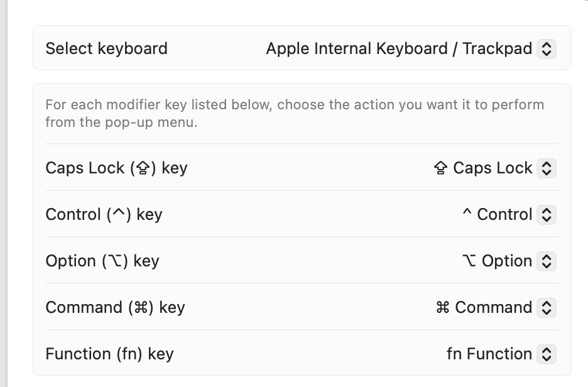Viewport: 588px width, 387px height.
Task: Expand the '⌥ Option' action pop-up menu
Action: (497, 261)
